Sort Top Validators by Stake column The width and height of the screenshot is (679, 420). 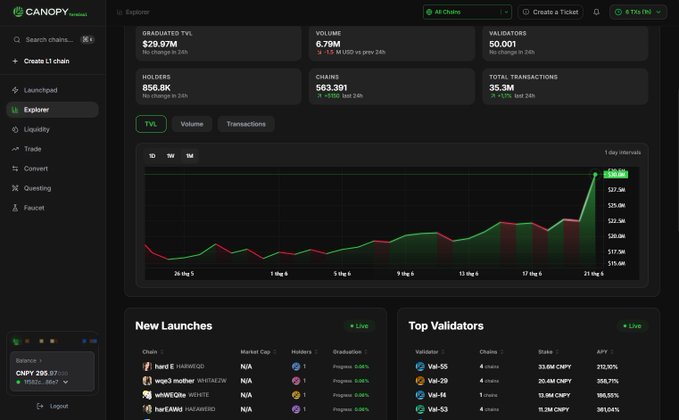pyautogui.click(x=548, y=352)
